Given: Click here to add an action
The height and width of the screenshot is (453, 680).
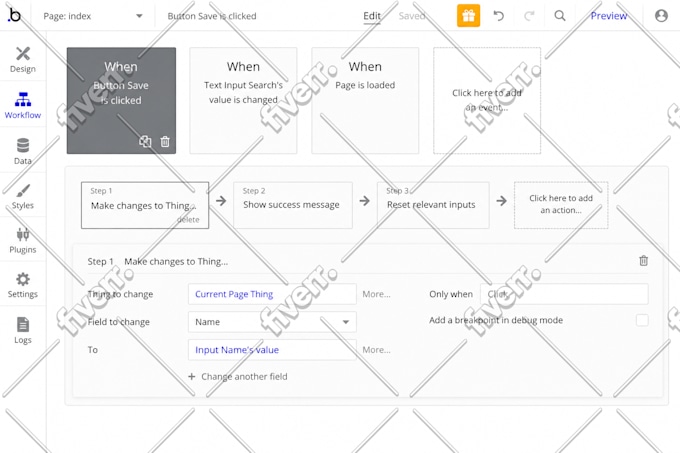Looking at the screenshot, I should click(561, 205).
